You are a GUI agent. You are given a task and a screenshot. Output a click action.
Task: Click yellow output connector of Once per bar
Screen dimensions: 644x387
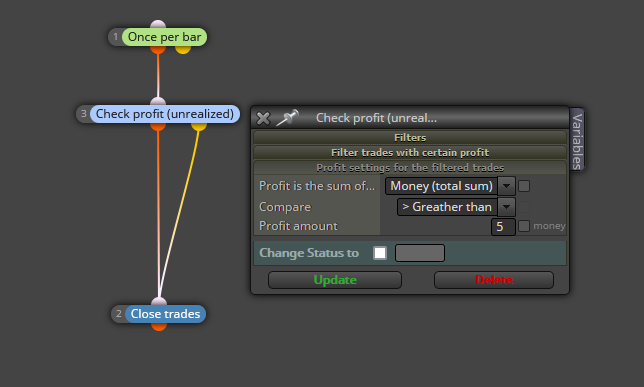(x=183, y=50)
